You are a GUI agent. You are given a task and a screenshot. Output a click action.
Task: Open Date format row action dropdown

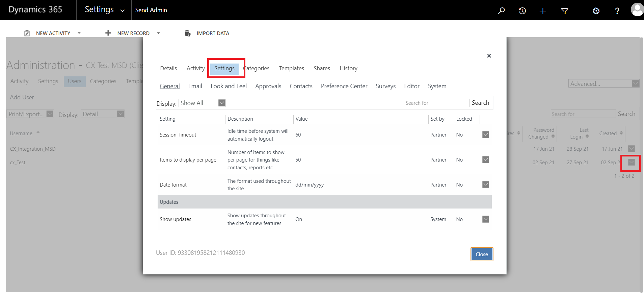[486, 185]
